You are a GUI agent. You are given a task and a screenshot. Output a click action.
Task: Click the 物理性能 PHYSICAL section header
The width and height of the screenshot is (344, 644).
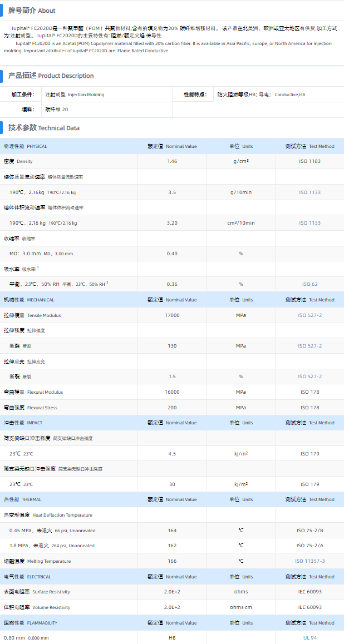click(x=26, y=146)
